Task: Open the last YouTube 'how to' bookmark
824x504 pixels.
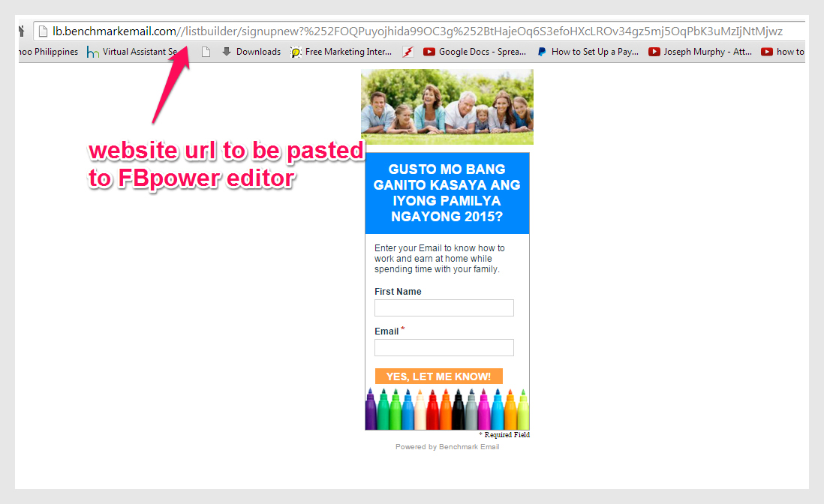Action: pos(783,52)
